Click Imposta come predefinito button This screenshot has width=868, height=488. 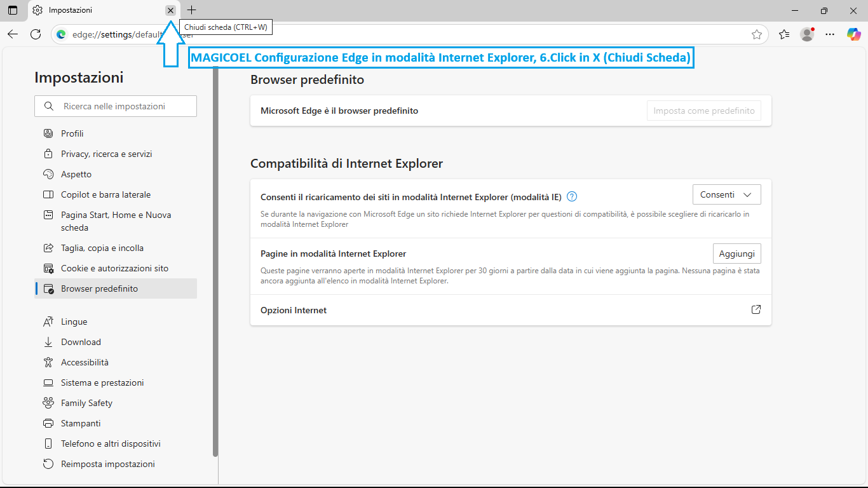pos(703,111)
